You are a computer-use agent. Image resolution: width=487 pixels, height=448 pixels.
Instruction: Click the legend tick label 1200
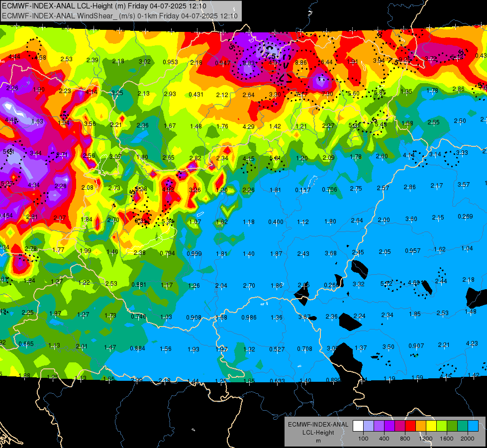[x=425, y=439]
